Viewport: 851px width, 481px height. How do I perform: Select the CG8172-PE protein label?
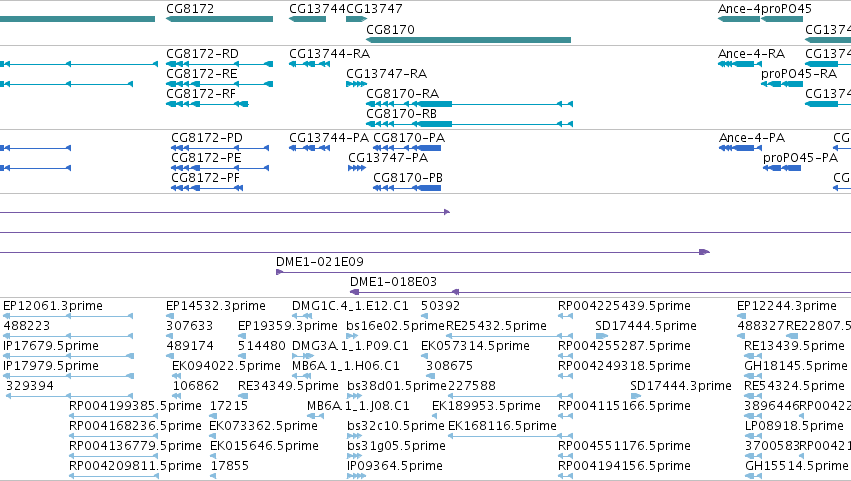(x=206, y=158)
